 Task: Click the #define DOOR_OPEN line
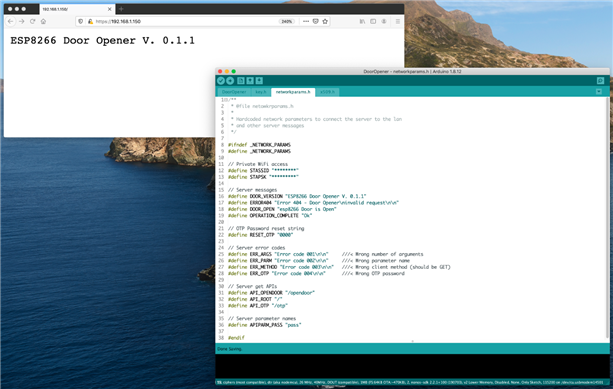(x=282, y=209)
